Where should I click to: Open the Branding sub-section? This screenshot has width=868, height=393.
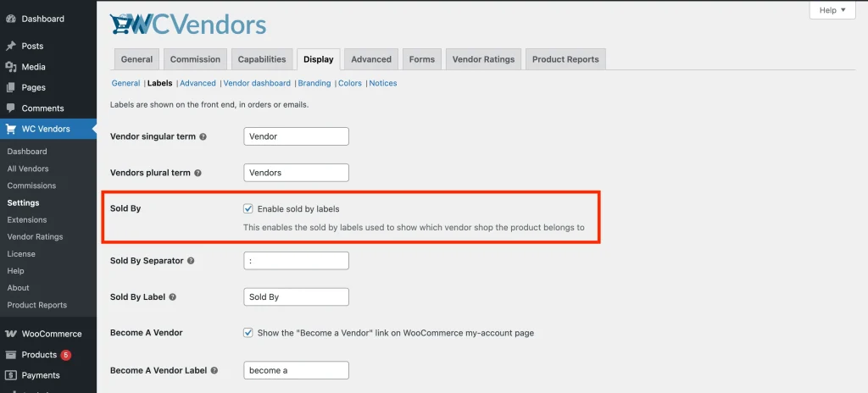314,83
